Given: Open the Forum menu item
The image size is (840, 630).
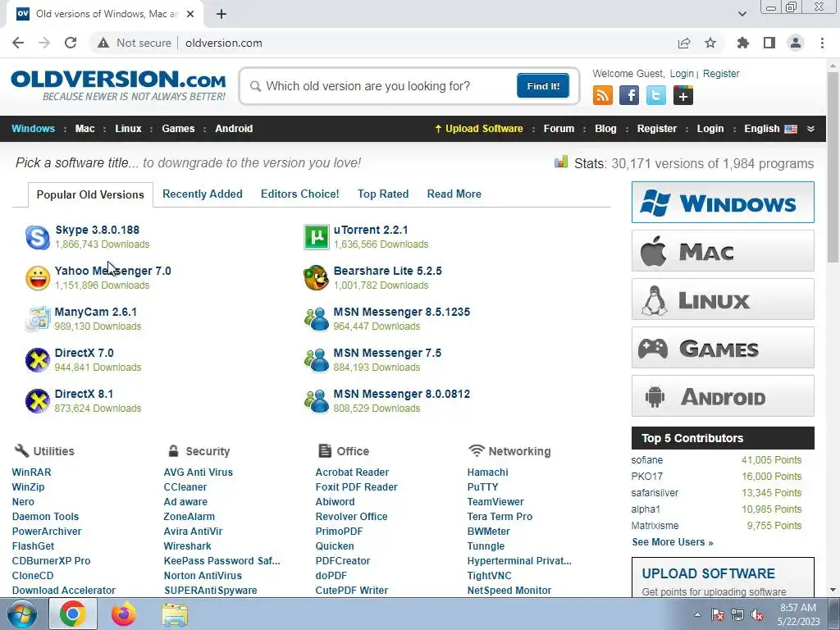Looking at the screenshot, I should 559,129.
